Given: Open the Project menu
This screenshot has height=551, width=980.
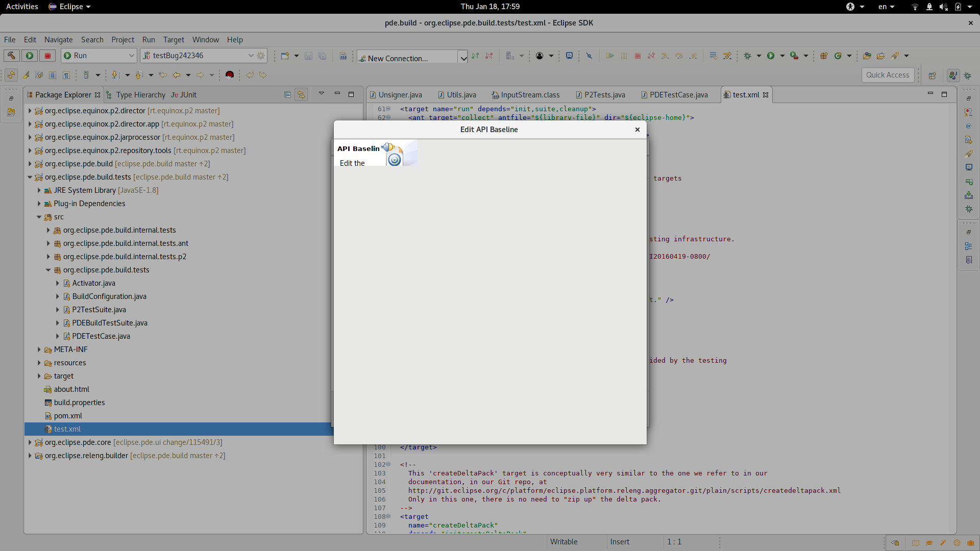Looking at the screenshot, I should (x=122, y=40).
